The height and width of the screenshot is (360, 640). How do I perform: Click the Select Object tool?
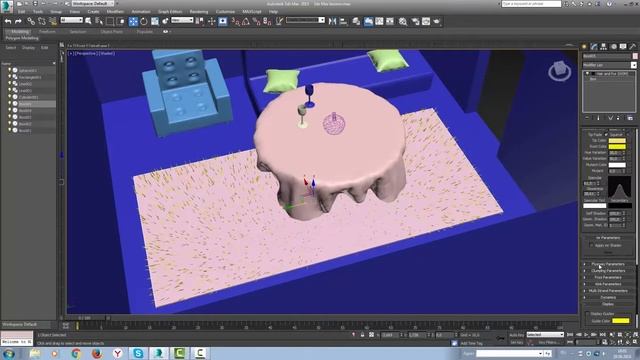(x=88, y=21)
